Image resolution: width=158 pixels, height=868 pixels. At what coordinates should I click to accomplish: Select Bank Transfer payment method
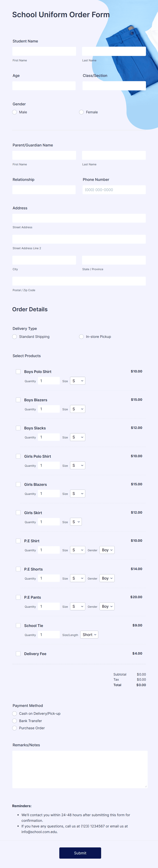tap(14, 721)
